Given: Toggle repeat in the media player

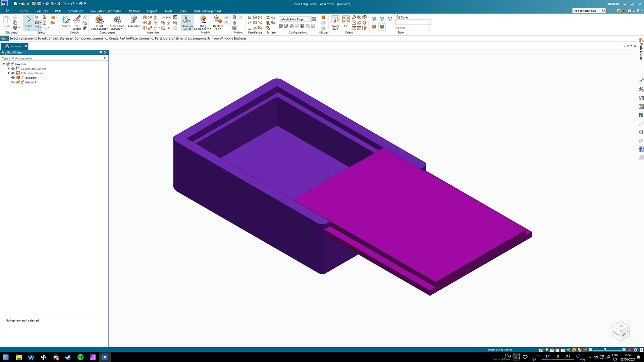Looking at the screenshot, I should point(578,356).
